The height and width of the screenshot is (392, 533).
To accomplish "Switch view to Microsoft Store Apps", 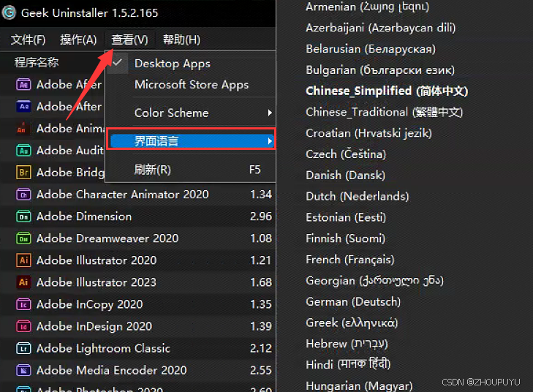I will 192,85.
